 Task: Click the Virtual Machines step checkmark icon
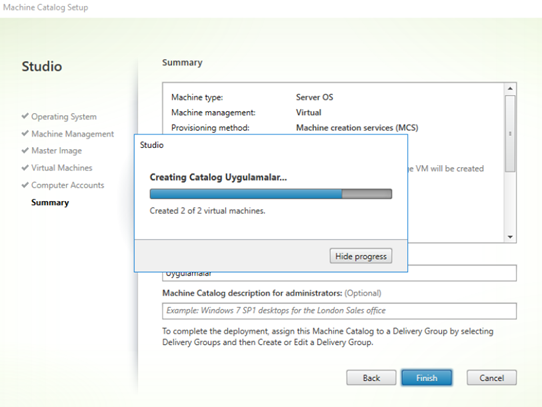coord(25,168)
